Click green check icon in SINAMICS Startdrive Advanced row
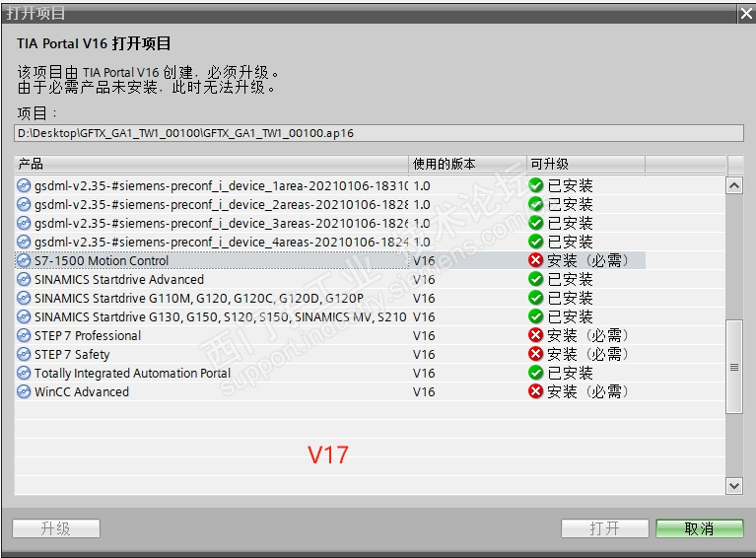This screenshot has height=558, width=756. click(x=535, y=279)
